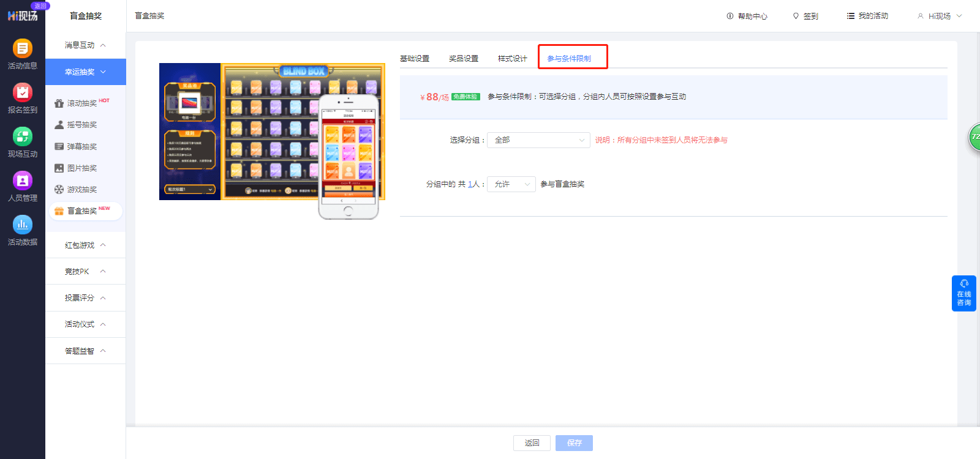Open 选择分组 dropdown showing 全部

tap(538, 140)
